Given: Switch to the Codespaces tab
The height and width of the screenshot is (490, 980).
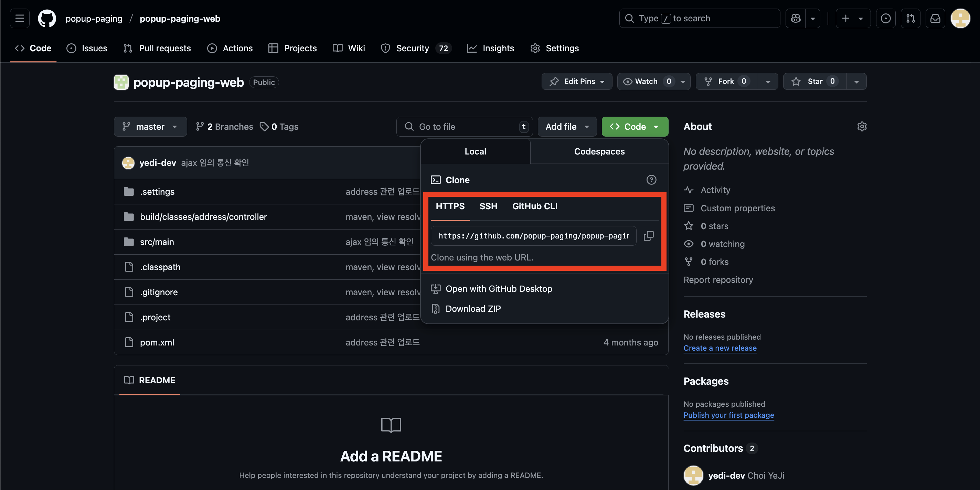Looking at the screenshot, I should click(599, 151).
